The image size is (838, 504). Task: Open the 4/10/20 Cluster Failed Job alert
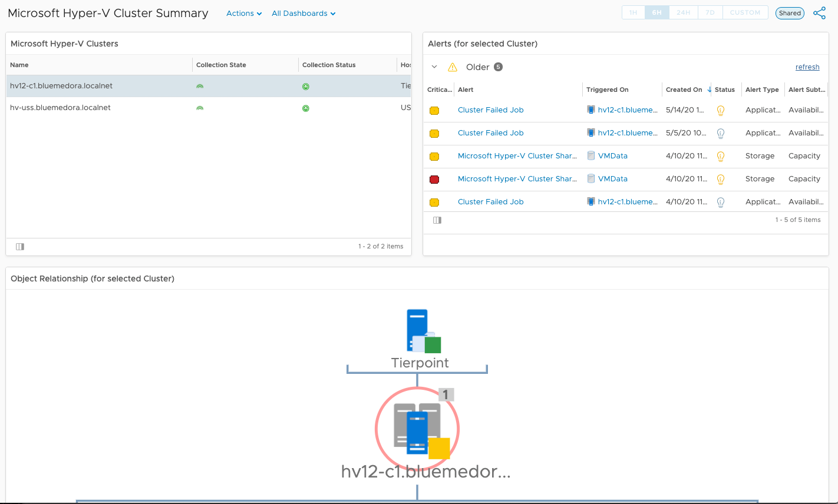point(490,202)
